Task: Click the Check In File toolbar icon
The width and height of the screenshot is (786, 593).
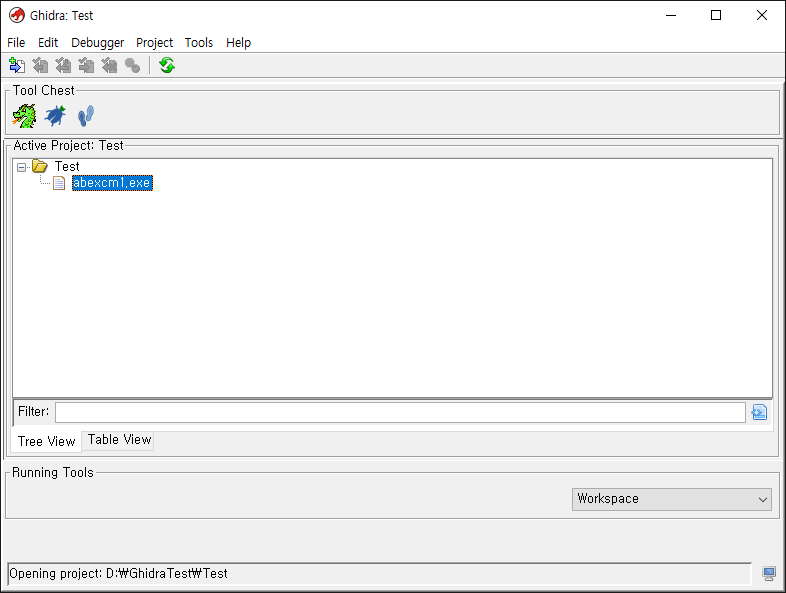Action: point(86,65)
